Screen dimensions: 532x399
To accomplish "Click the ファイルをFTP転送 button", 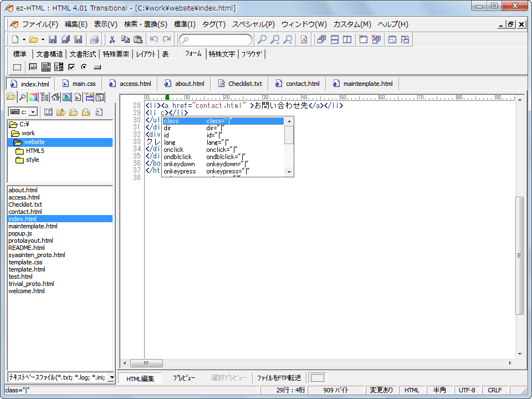I will point(279,378).
